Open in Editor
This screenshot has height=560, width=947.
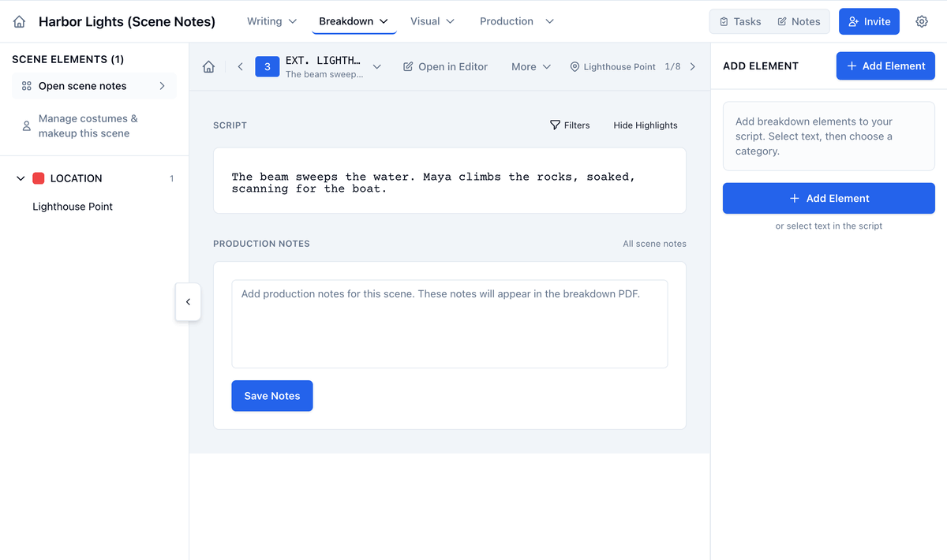(445, 67)
